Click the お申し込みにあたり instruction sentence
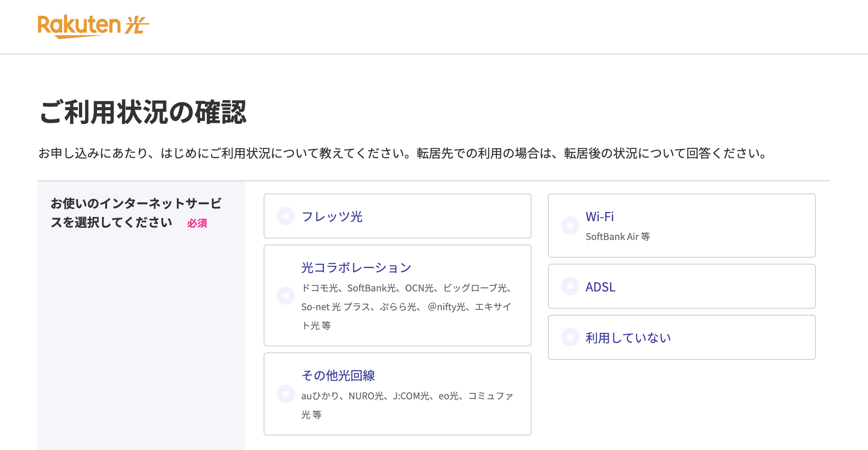This screenshot has width=868, height=450. (403, 153)
